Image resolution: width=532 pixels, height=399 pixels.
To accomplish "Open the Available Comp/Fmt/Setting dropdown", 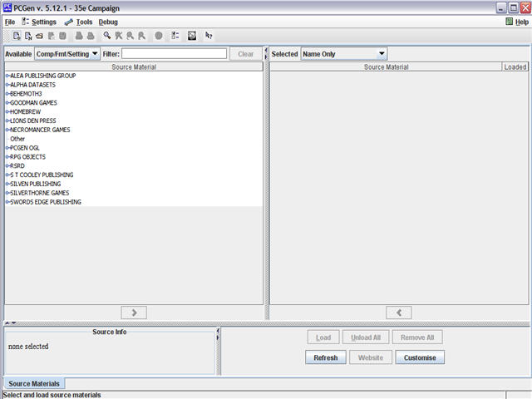I will click(x=67, y=54).
